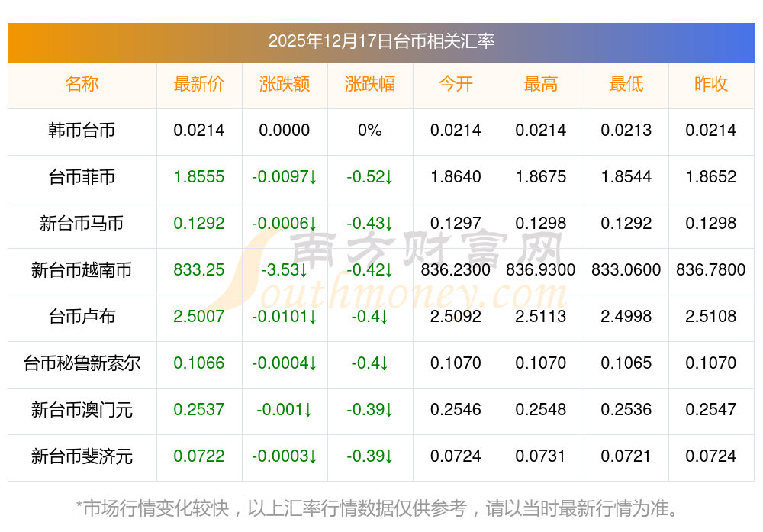763x532 pixels.
Task: Open the 台币秘鲁新索尔 row
Action: click(x=82, y=363)
